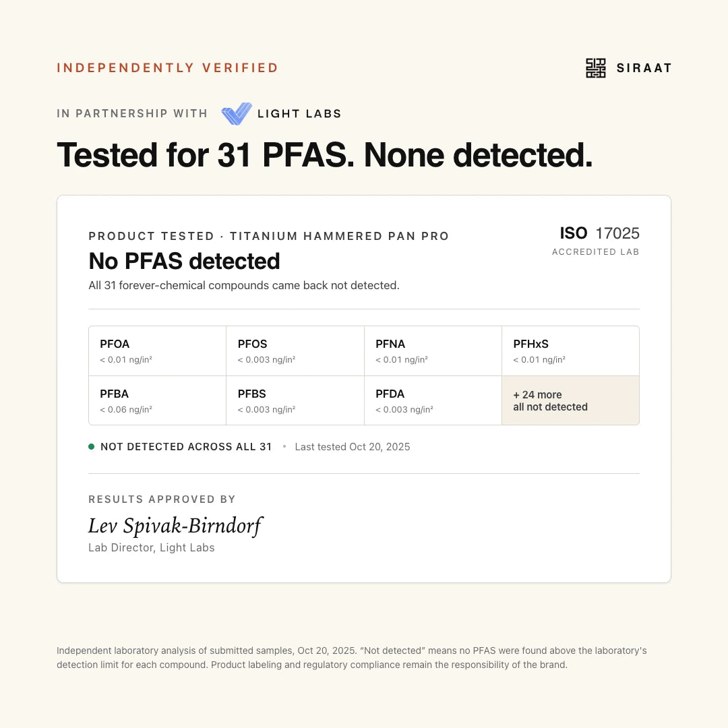Screen dimensions: 728x728
Task: Select the PFOS result cell
Action: (x=295, y=351)
